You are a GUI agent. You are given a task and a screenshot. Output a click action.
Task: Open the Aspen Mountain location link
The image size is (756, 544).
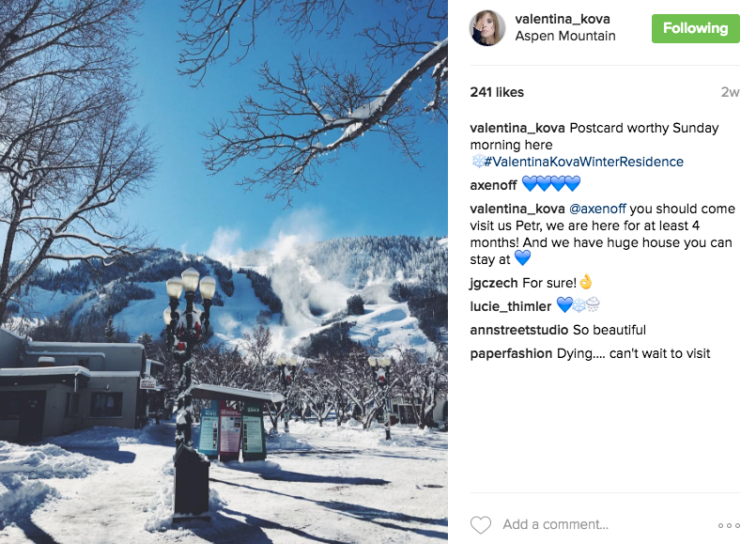[565, 36]
